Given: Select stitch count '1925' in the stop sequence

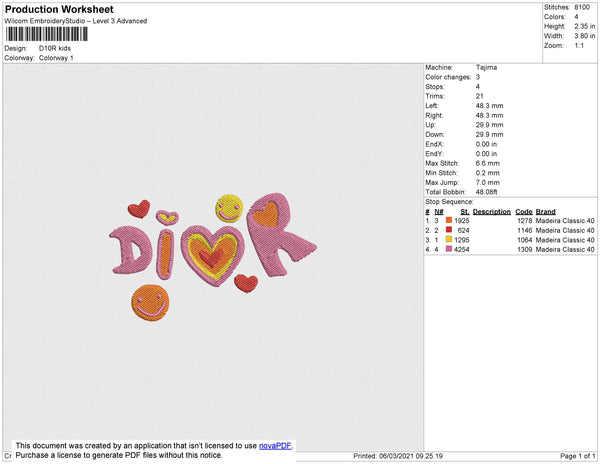Looking at the screenshot, I should pos(462,221).
